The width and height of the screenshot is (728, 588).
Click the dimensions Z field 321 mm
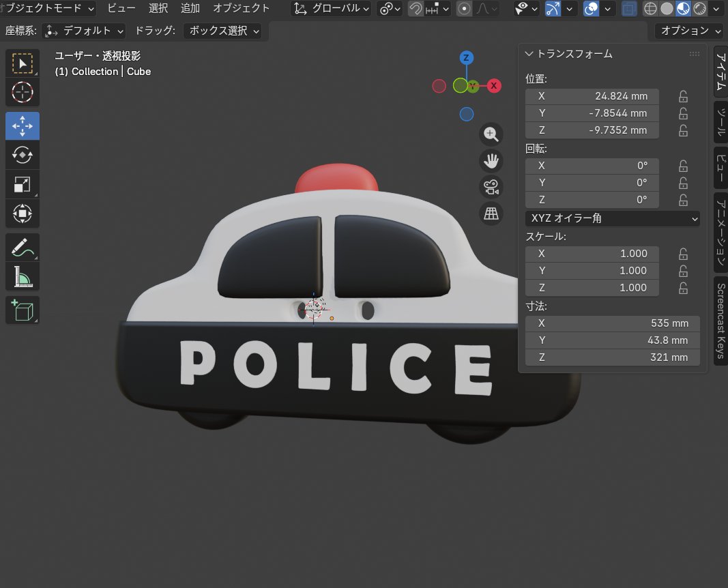coord(613,357)
